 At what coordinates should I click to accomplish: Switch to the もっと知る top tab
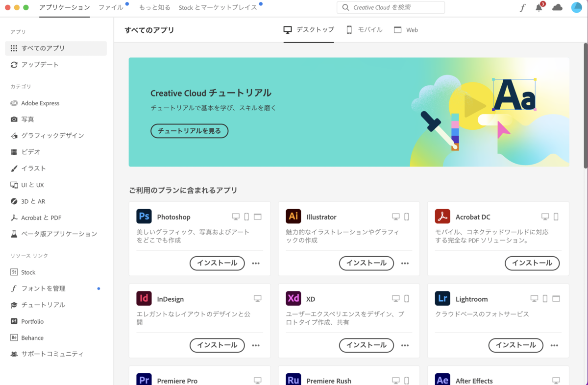click(155, 7)
